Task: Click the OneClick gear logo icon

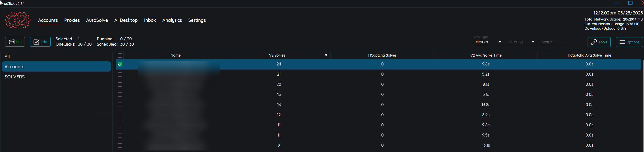Action: click(18, 20)
